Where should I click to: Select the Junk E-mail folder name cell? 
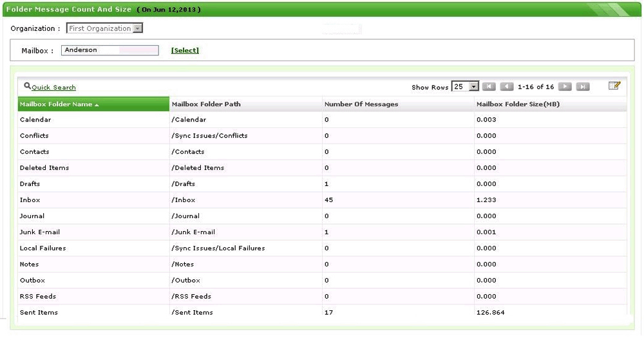(93, 232)
